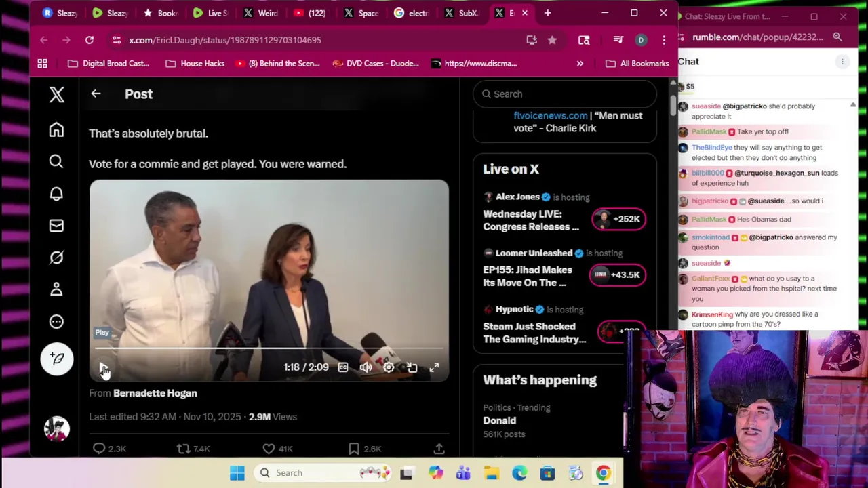Open Explore magnifier in X sidebar

[x=56, y=161]
